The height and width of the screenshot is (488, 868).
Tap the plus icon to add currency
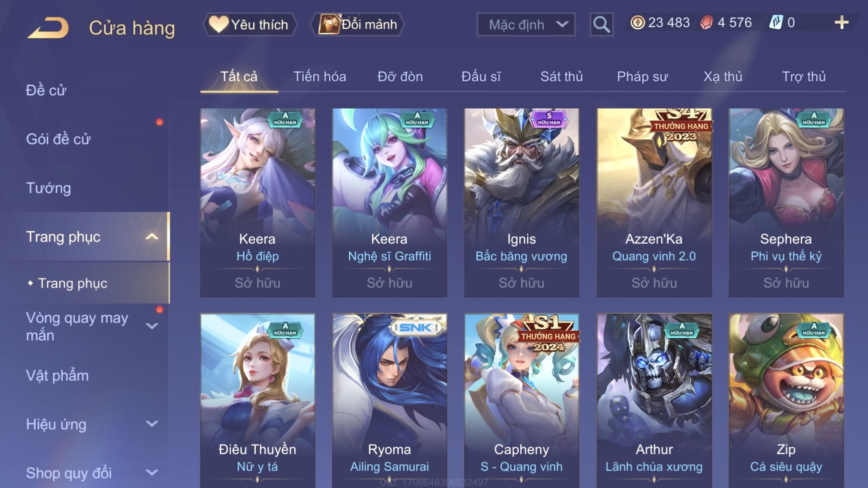(x=841, y=22)
